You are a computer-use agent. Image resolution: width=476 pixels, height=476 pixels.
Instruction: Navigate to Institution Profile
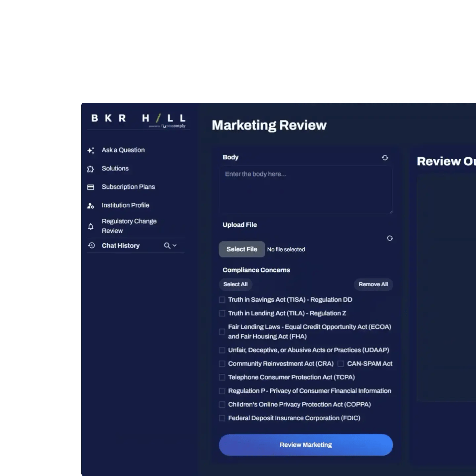point(125,205)
